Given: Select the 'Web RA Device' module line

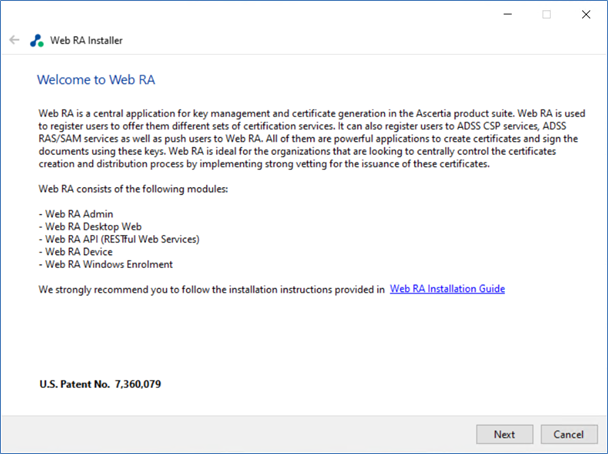Looking at the screenshot, I should [x=76, y=252].
